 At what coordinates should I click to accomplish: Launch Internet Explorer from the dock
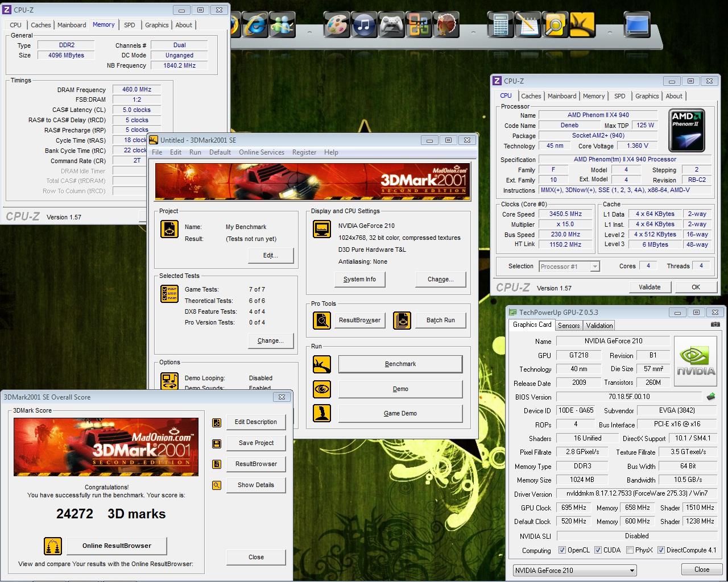coord(255,24)
